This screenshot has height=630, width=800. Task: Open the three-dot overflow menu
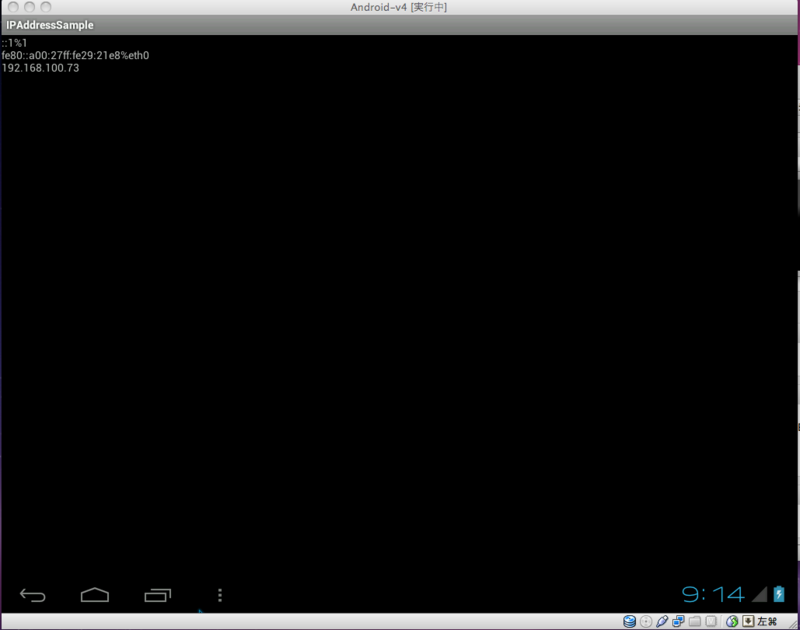tap(220, 595)
